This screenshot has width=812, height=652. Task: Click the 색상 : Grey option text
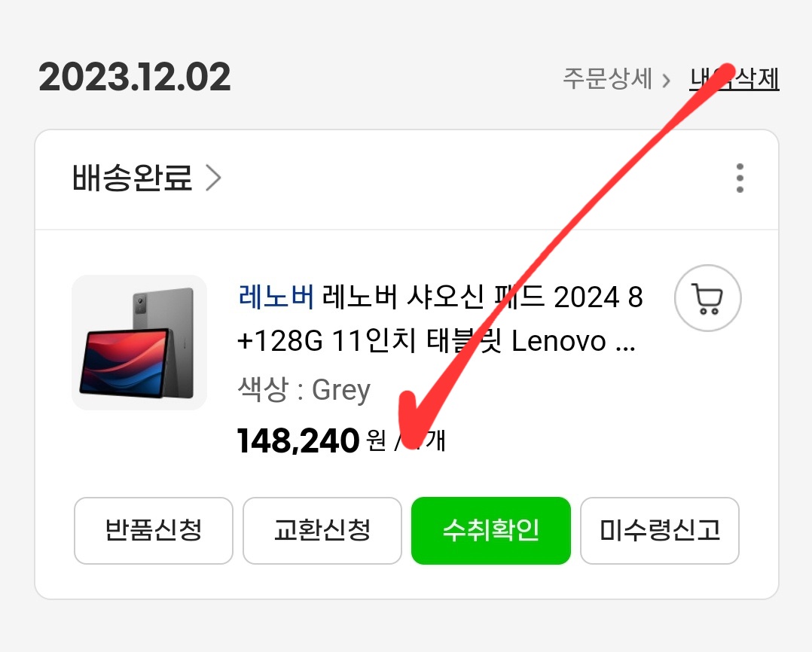tap(304, 390)
